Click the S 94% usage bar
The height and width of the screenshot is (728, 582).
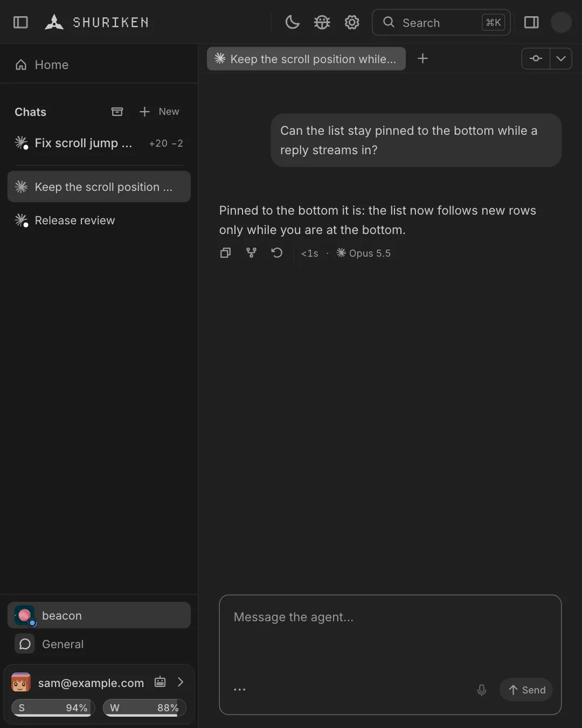[53, 708]
